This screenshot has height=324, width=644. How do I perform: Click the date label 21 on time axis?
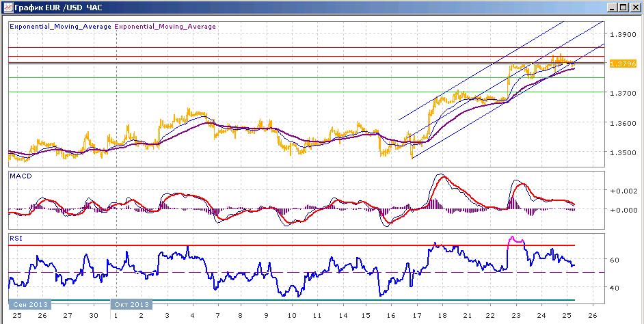click(x=466, y=316)
